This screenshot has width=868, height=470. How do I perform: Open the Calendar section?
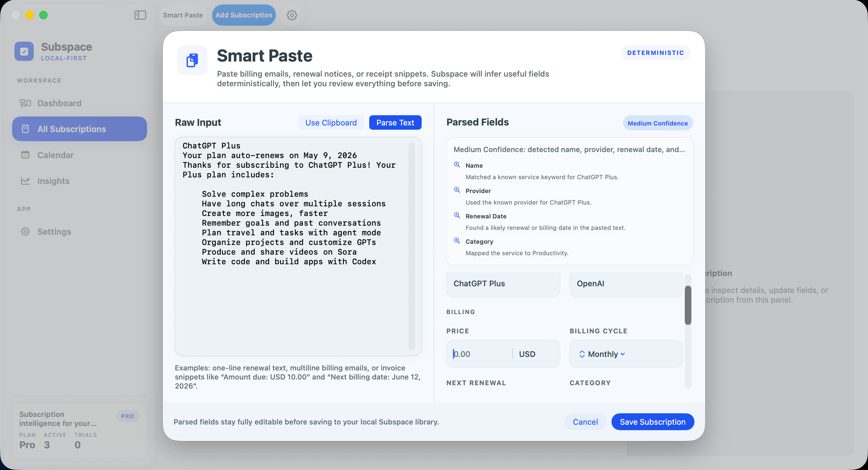tap(55, 155)
